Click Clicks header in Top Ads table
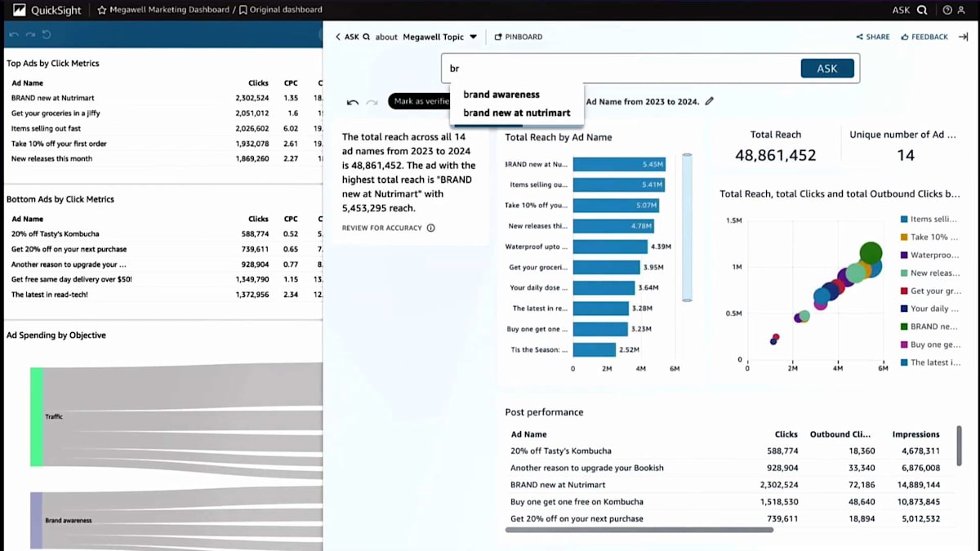This screenshot has height=551, width=980. tap(258, 83)
